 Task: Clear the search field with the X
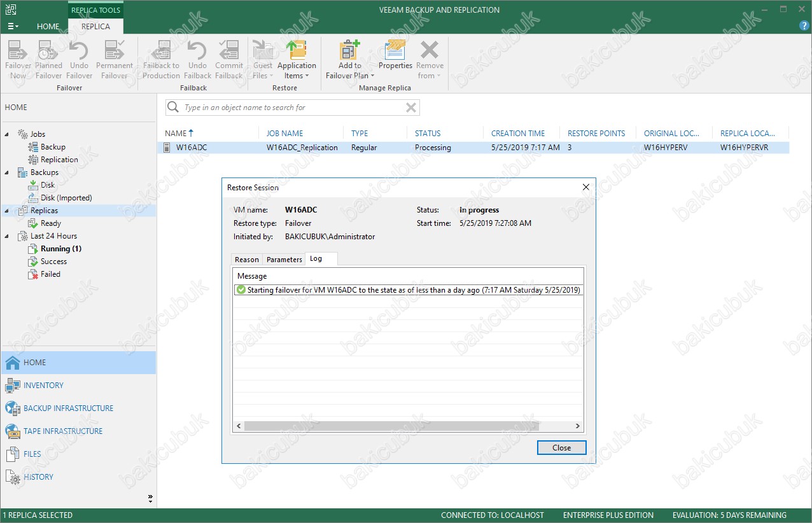point(411,108)
